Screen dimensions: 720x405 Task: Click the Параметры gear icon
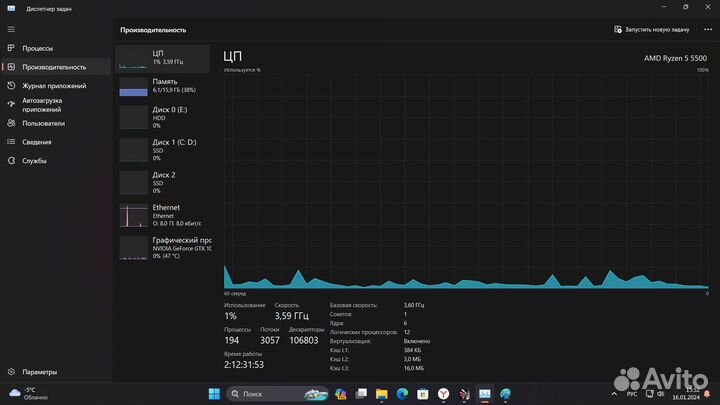11,372
